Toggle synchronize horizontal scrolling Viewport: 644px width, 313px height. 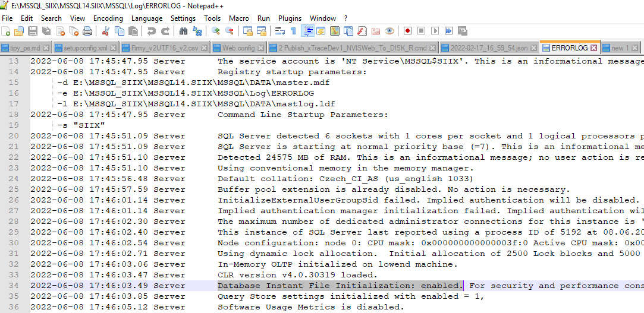[261, 31]
